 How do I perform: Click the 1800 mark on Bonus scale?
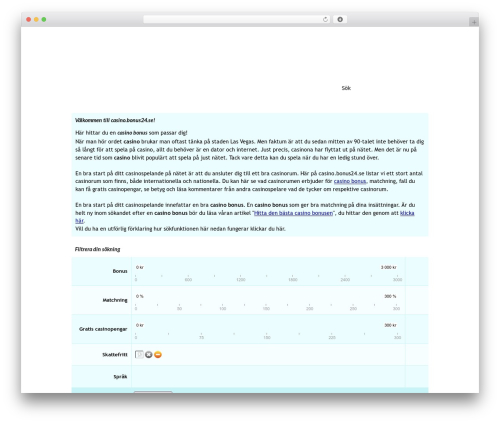[293, 280]
